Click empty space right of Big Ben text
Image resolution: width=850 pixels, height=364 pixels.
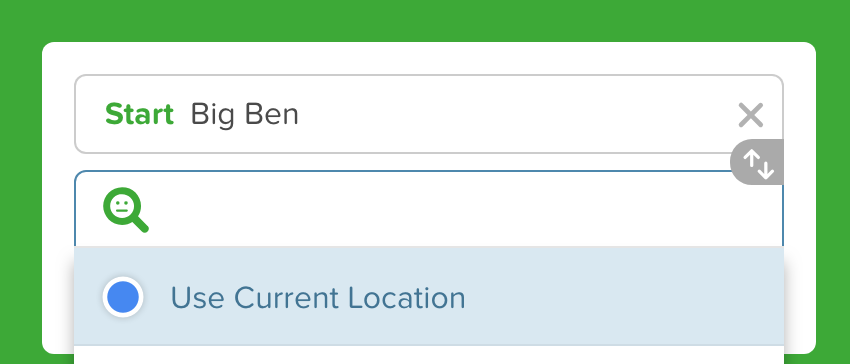click(x=515, y=115)
